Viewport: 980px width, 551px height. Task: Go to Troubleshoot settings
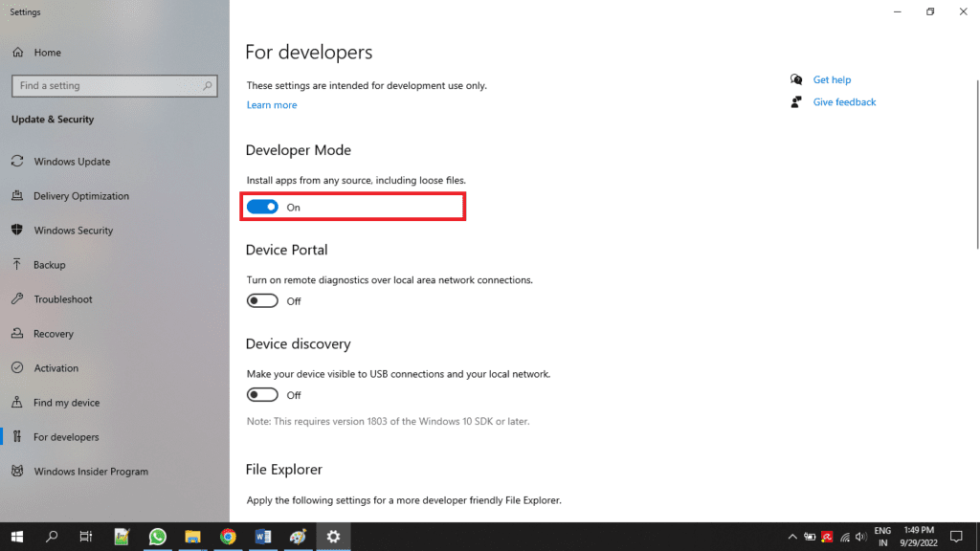(63, 298)
